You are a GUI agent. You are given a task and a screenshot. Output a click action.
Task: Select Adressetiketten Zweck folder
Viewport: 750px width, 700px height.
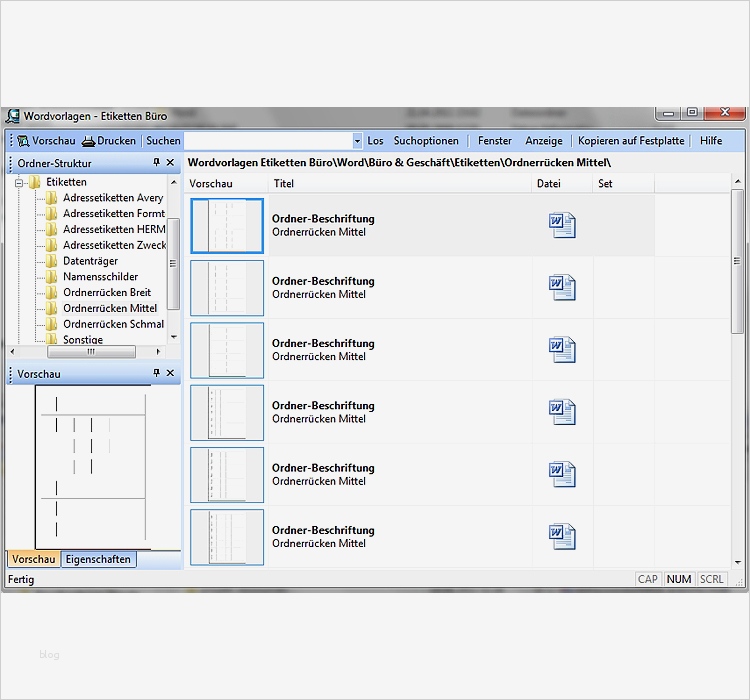click(114, 245)
